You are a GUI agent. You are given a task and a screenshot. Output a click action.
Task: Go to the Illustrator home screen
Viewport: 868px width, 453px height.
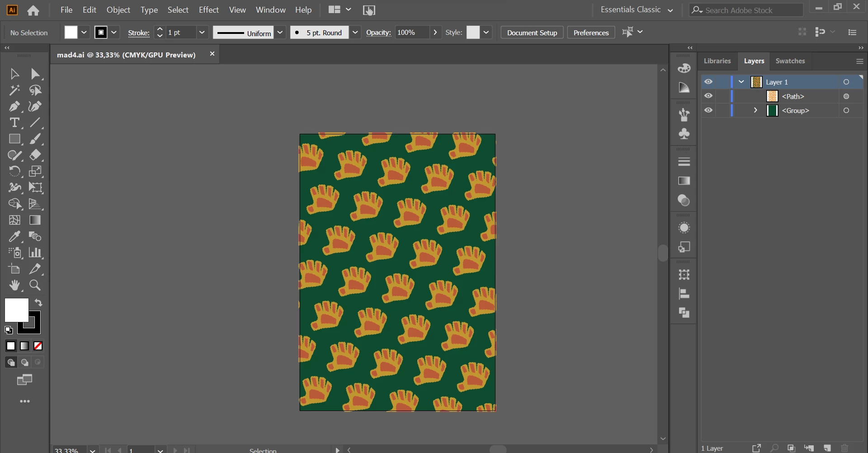point(33,10)
